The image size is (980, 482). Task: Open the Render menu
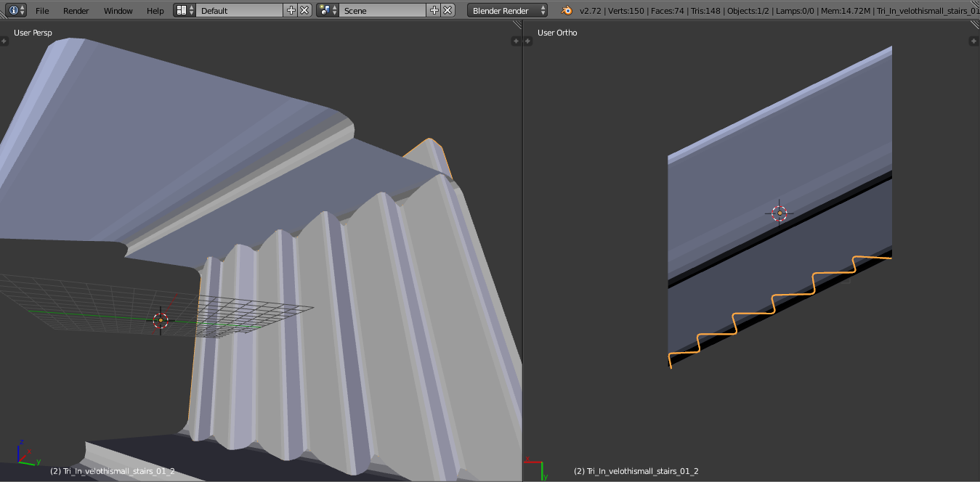76,11
